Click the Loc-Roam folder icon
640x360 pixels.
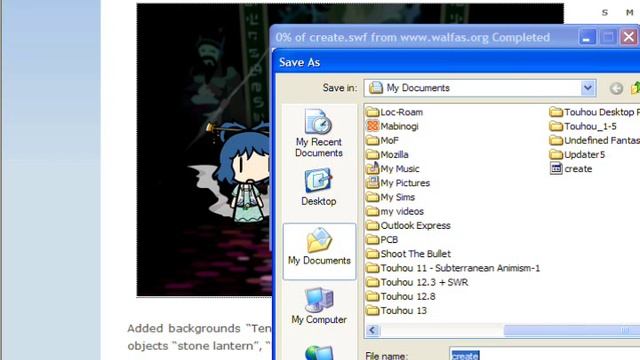[x=372, y=112]
